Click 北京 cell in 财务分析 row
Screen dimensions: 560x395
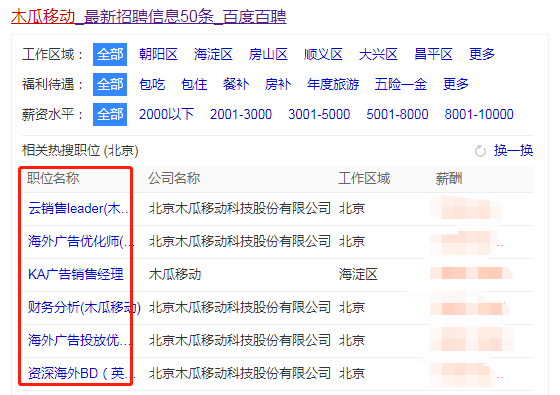352,307
